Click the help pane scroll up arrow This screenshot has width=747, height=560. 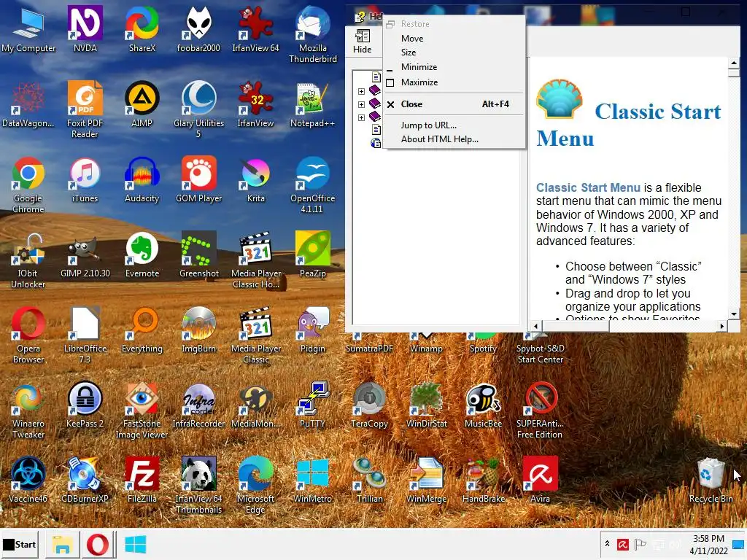(x=734, y=63)
